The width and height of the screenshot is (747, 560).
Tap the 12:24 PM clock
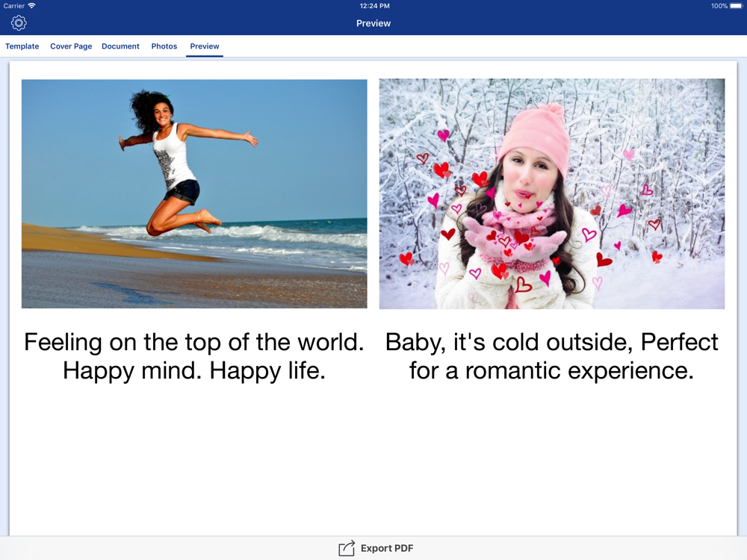click(374, 6)
